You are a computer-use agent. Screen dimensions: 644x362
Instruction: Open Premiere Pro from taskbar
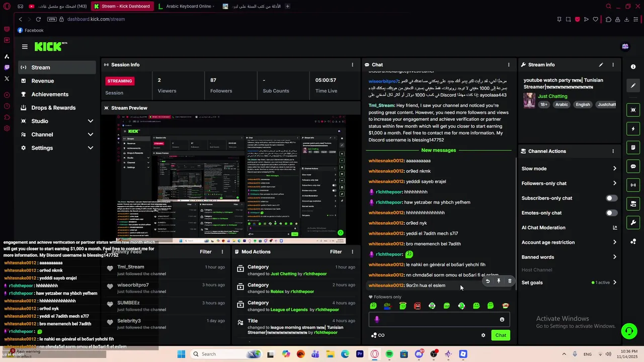coord(360,354)
